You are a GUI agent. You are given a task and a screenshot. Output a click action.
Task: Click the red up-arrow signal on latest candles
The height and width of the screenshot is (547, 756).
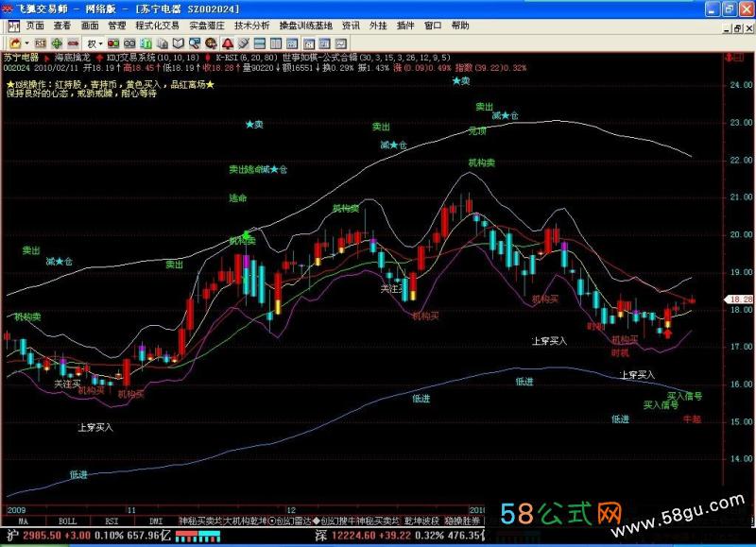click(667, 333)
